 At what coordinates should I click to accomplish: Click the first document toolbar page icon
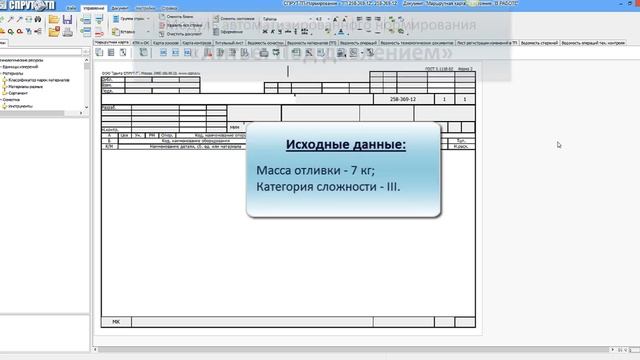[x=99, y=52]
